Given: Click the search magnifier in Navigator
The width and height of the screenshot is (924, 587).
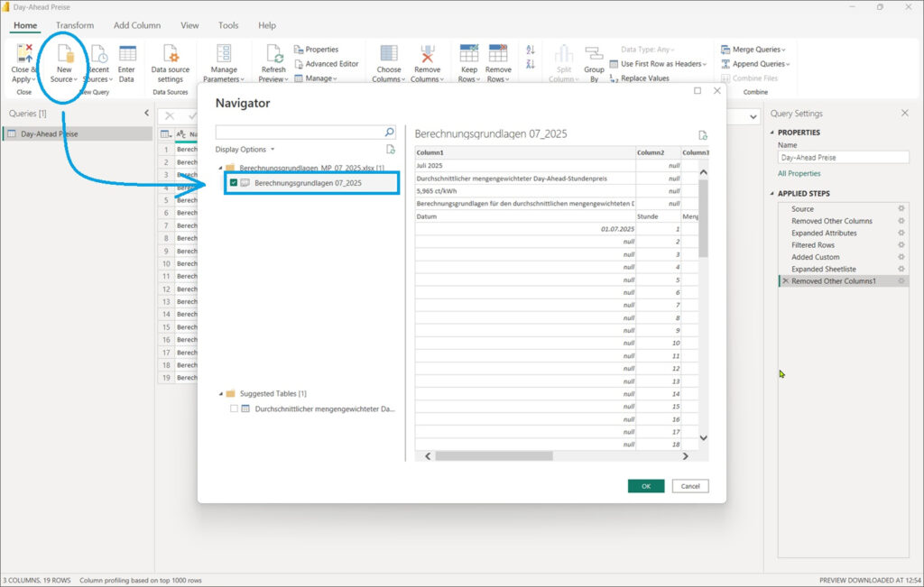Looking at the screenshot, I should 389,132.
